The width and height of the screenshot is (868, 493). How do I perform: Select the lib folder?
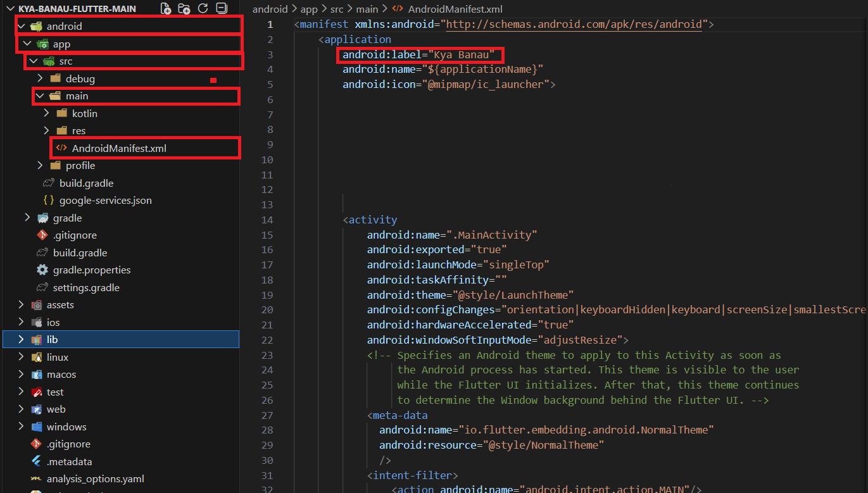(52, 340)
